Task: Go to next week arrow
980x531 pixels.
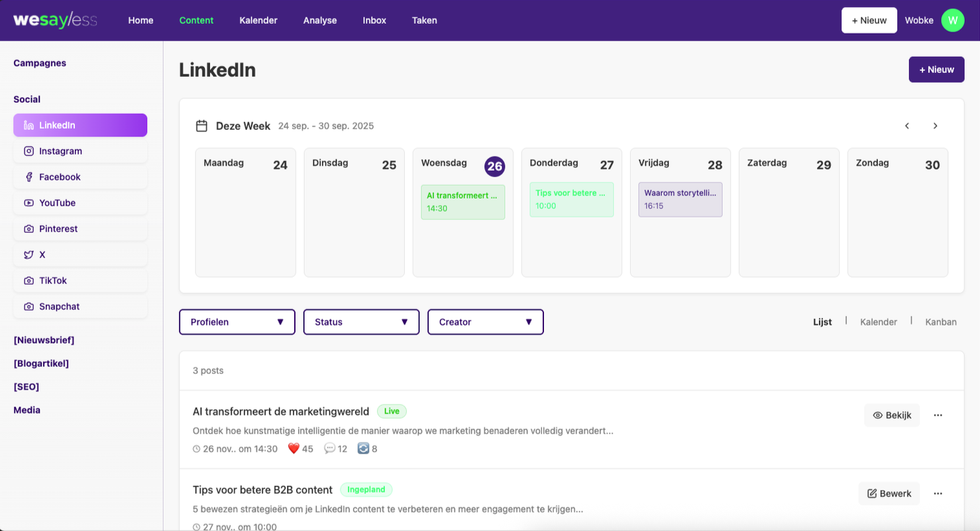Action: [935, 126]
